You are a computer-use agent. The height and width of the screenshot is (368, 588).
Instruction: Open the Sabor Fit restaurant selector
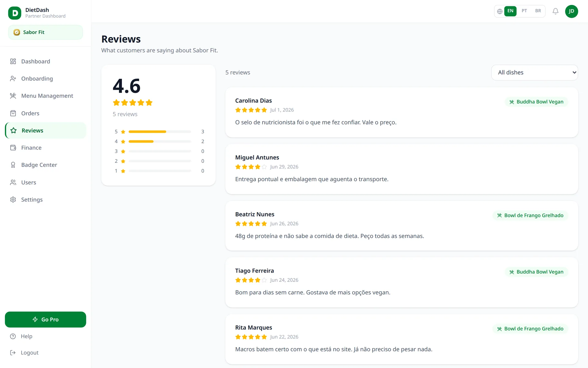[x=45, y=32]
